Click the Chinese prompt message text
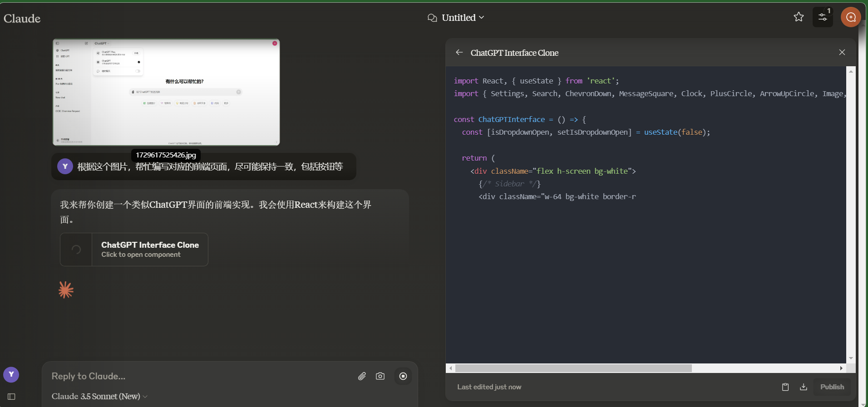868x407 pixels. coord(210,167)
